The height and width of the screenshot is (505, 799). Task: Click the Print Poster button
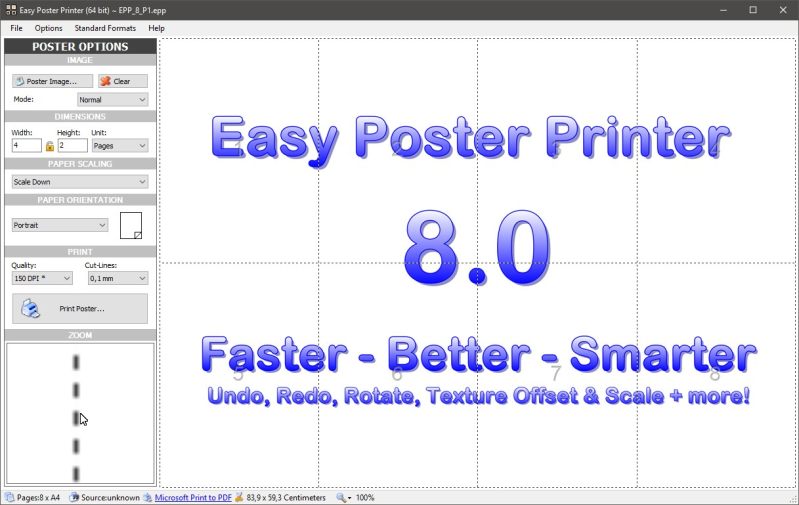[x=80, y=308]
